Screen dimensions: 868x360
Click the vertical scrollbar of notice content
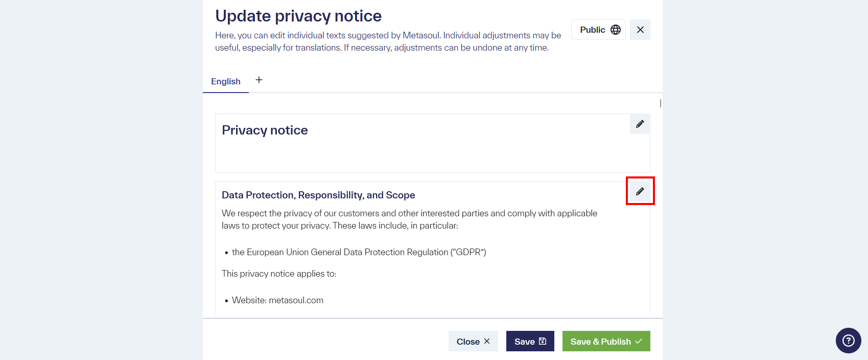(661, 103)
